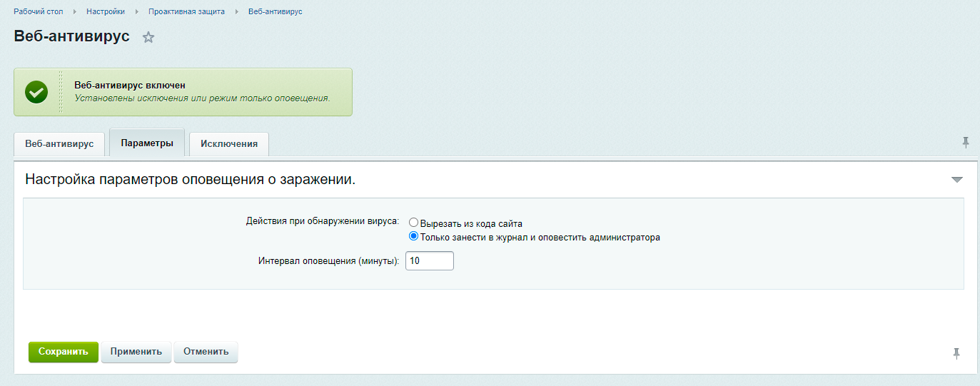Add page to favorites with star icon

(x=148, y=37)
